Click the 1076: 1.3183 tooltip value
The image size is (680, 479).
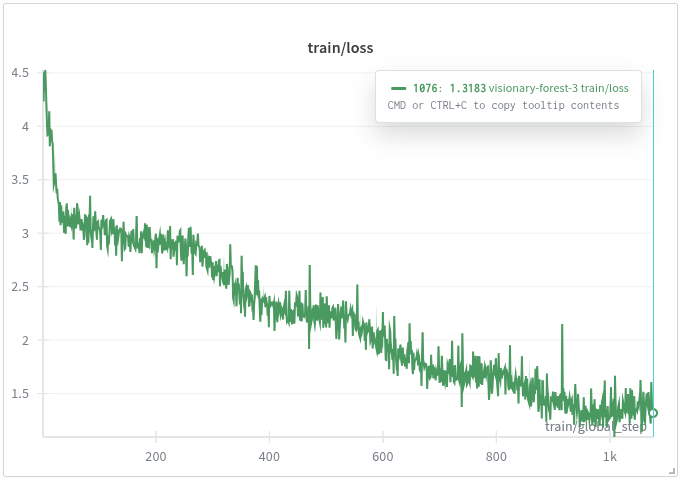[450, 89]
